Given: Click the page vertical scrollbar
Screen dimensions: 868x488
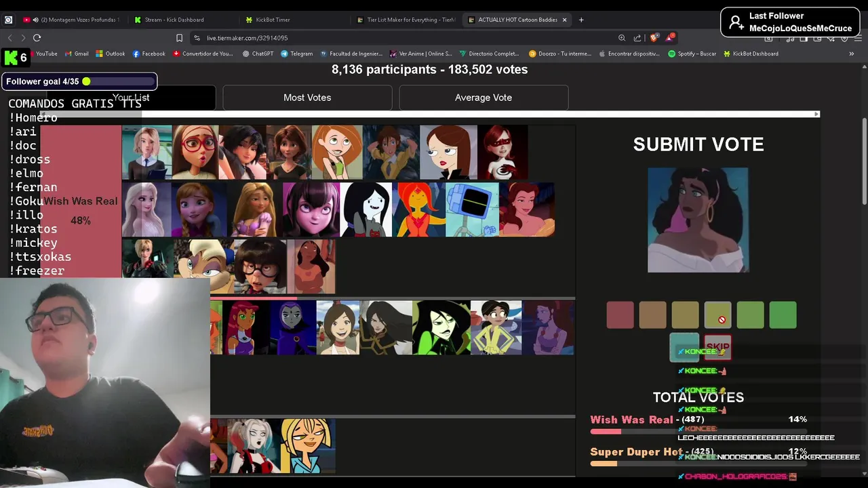Looking at the screenshot, I should (864, 162).
